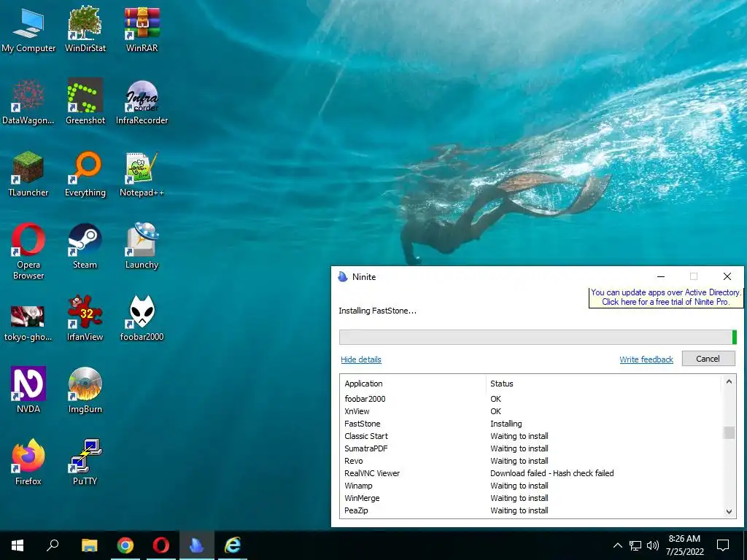The height and width of the screenshot is (560, 747).
Task: Click Hide details link in Ninite
Action: pyautogui.click(x=360, y=359)
